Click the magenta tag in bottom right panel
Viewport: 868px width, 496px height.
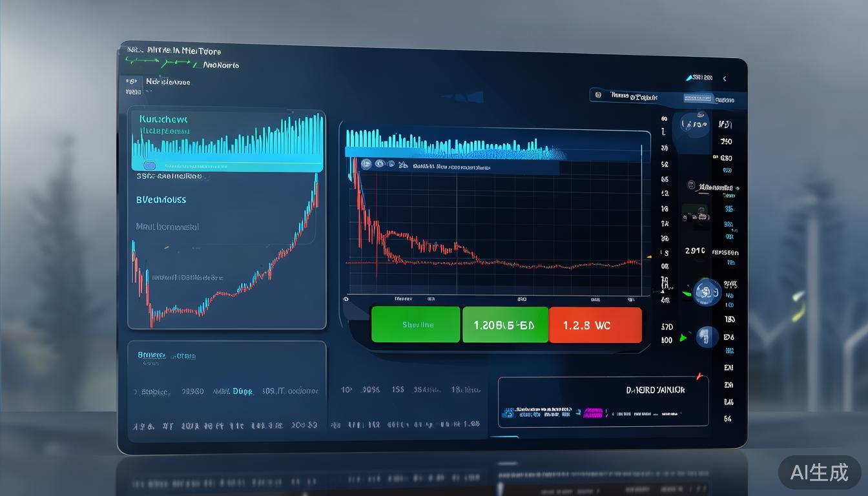tap(593, 413)
